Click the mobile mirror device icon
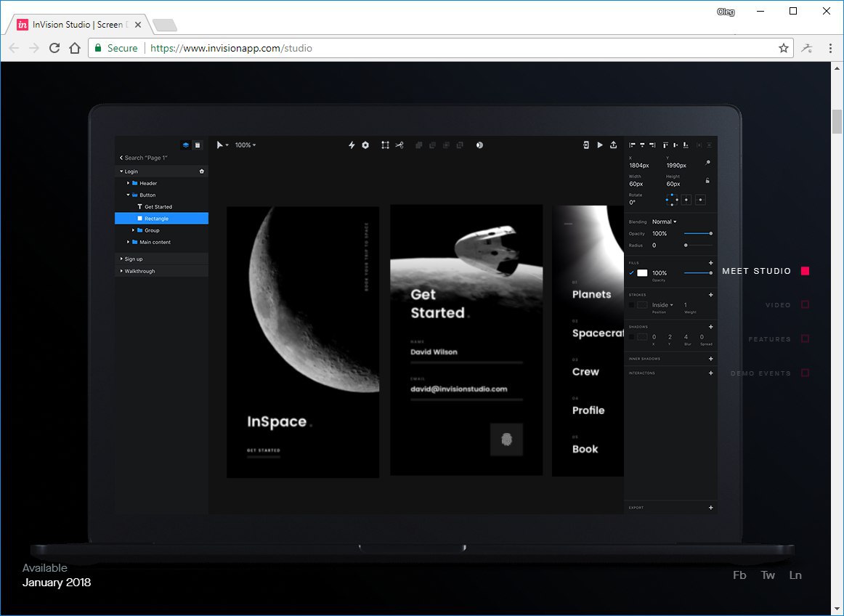Screen dimensions: 844x616 pos(586,145)
